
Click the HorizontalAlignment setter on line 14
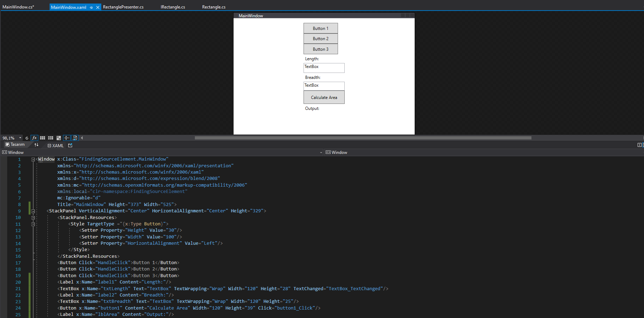151,243
